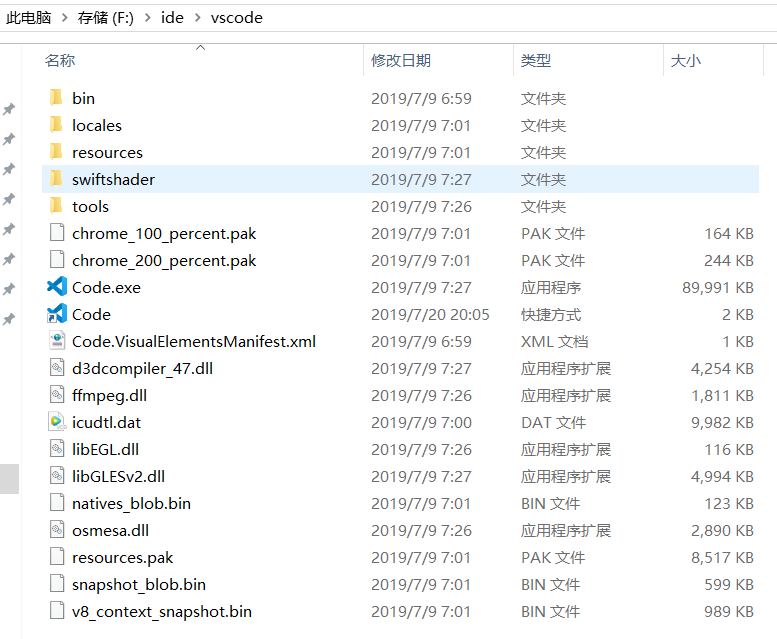Select the swiftshader folder name
The width and height of the screenshot is (777, 639).
tap(113, 179)
